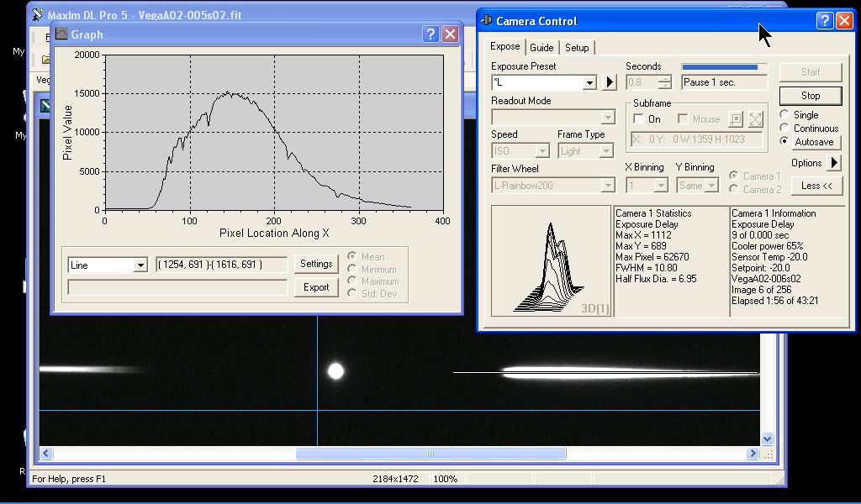Click the Stop button
Screen dimensions: 861x504
click(811, 96)
